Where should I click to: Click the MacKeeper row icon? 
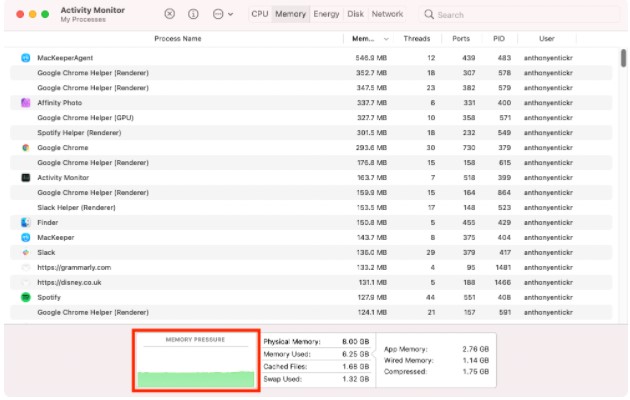tap(26, 237)
